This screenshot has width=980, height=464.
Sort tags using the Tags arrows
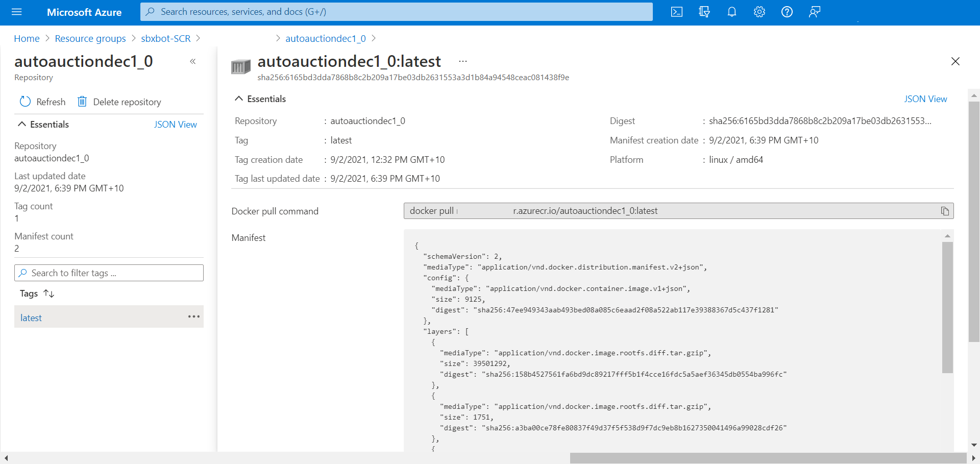[x=49, y=294]
